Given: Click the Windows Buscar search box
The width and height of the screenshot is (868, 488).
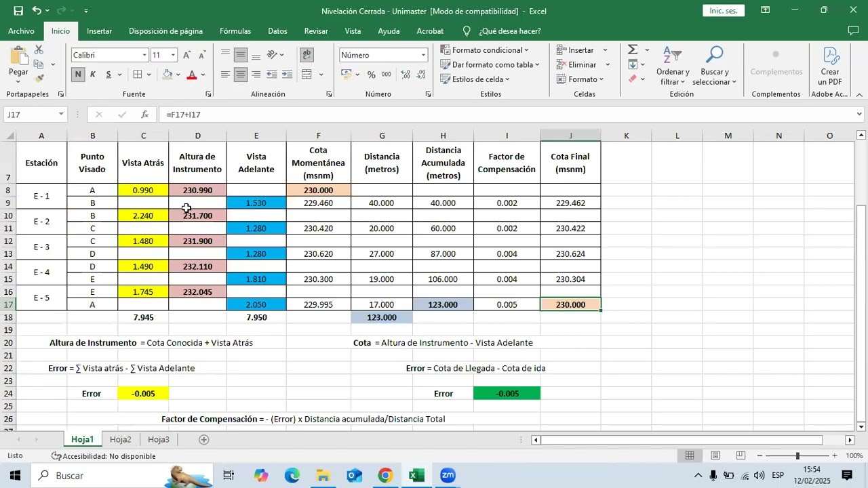Looking at the screenshot, I should (121, 476).
